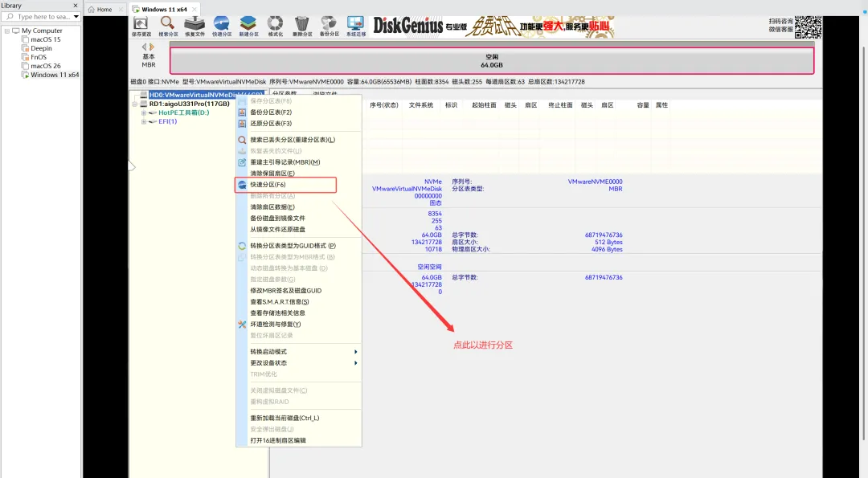868x478 pixels.
Task: Select the EFI(1) partition in tree
Action: pyautogui.click(x=168, y=122)
